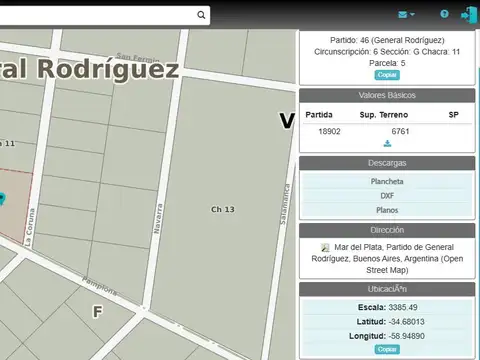480x360 pixels.
Task: Select the Descargas panel header
Action: click(387, 163)
